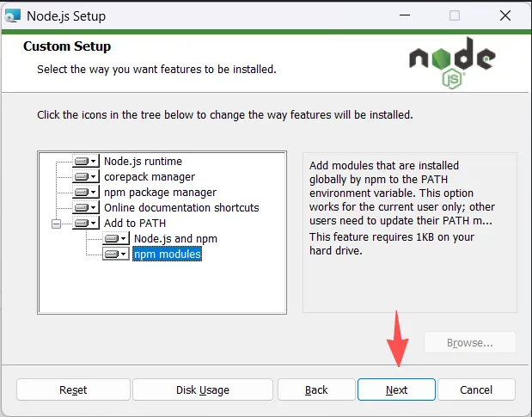The image size is (532, 417).
Task: Open Node.js runtime feature install dropdown icon
Action: pos(86,161)
